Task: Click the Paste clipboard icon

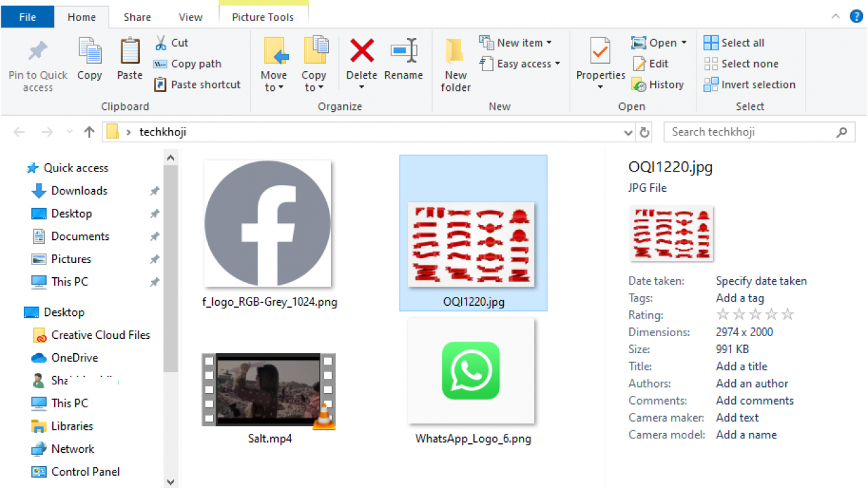Action: coord(130,51)
